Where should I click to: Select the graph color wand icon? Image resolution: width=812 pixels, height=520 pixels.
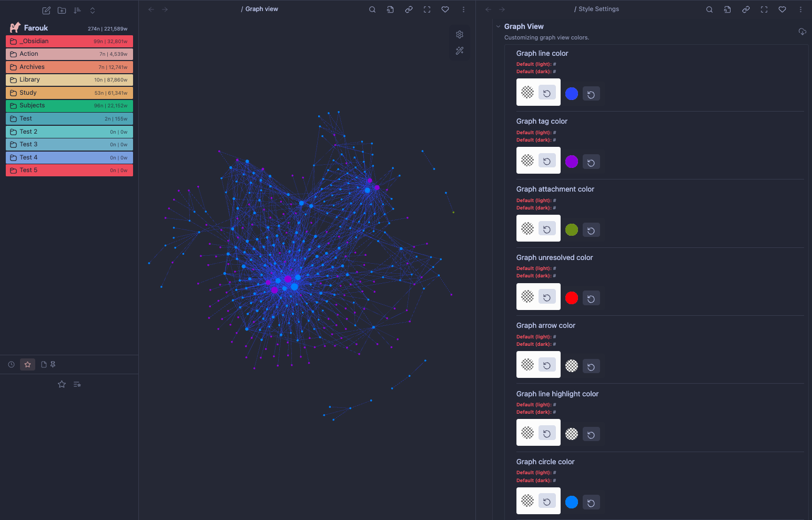(459, 51)
